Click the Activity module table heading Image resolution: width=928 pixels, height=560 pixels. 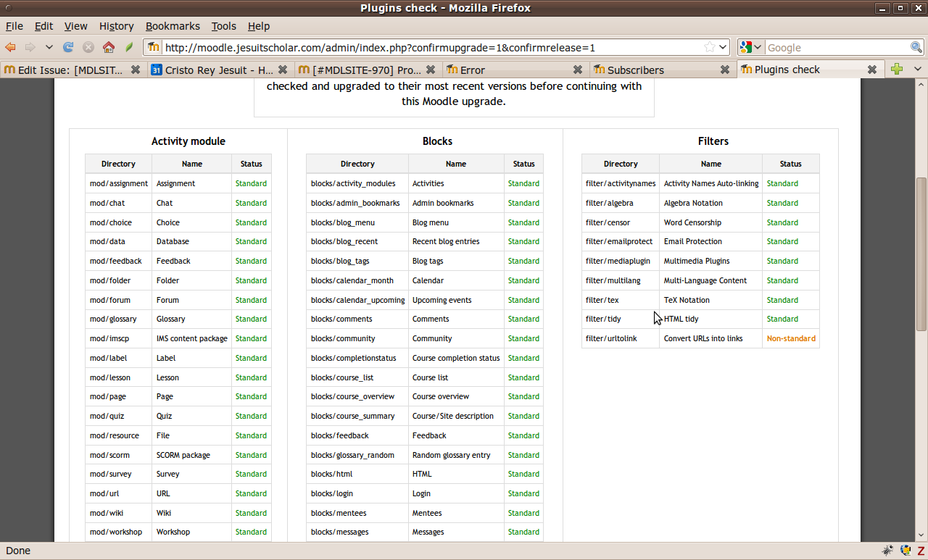point(188,142)
